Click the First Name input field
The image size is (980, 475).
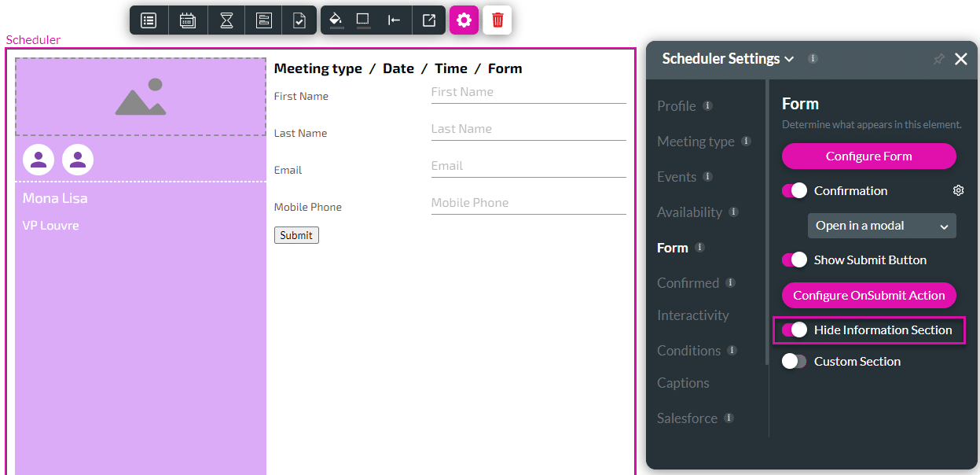point(528,92)
